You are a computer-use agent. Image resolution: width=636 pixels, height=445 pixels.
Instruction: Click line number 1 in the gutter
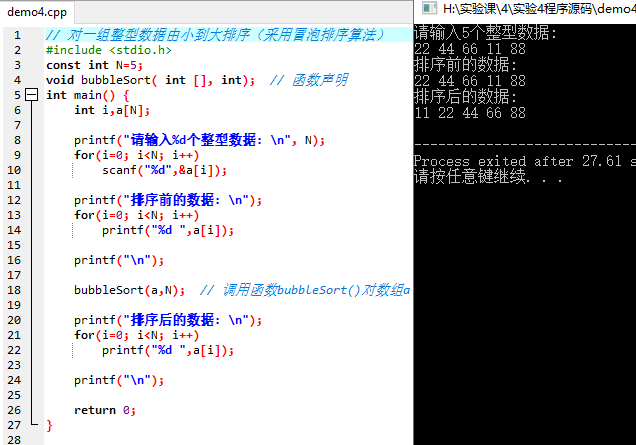[17, 35]
